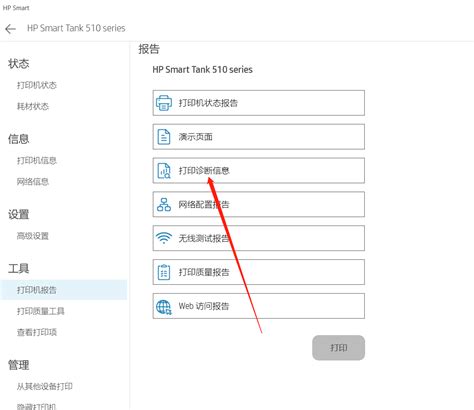The height and width of the screenshot is (410, 474).
Task: Open 查看打印项 in the sidebar
Action: point(37,332)
